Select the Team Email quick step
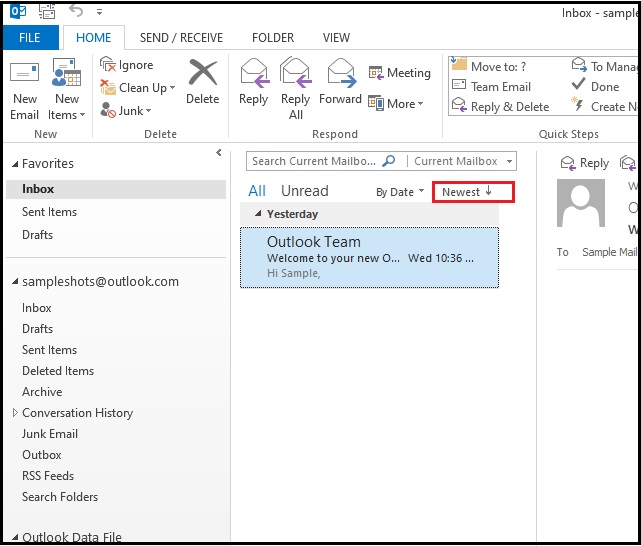 [x=491, y=86]
